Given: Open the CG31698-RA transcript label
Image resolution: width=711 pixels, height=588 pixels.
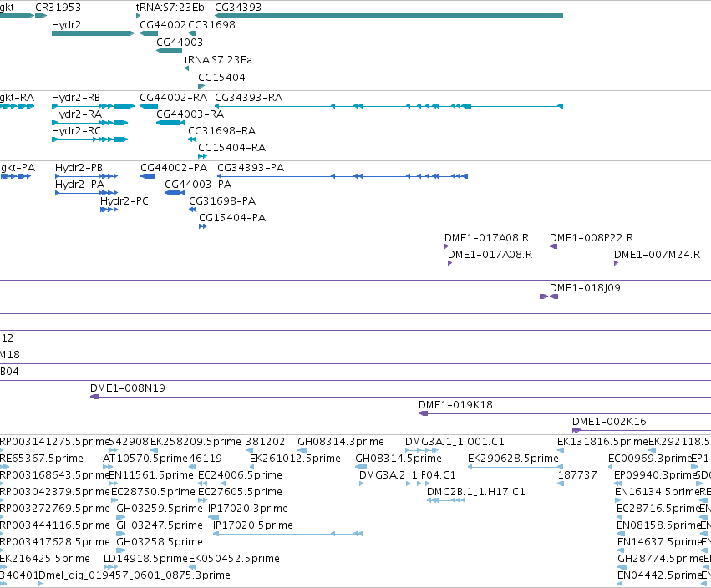Looking at the screenshot, I should coord(221,131).
